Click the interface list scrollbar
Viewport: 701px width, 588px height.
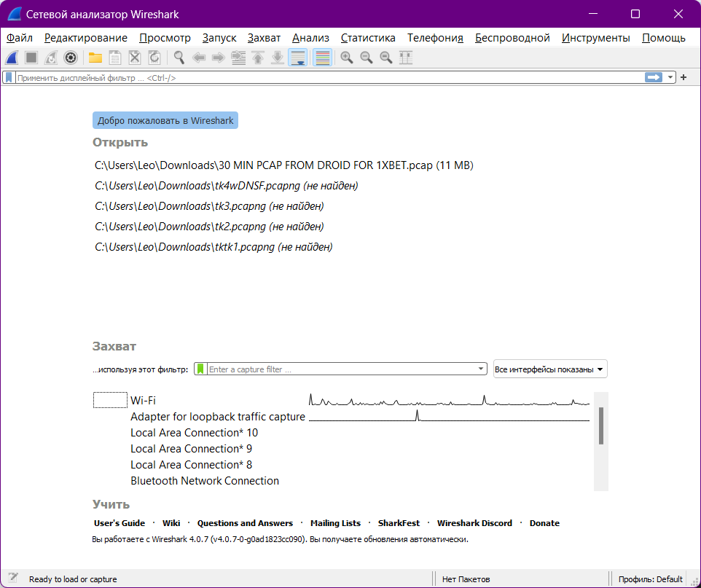(601, 426)
